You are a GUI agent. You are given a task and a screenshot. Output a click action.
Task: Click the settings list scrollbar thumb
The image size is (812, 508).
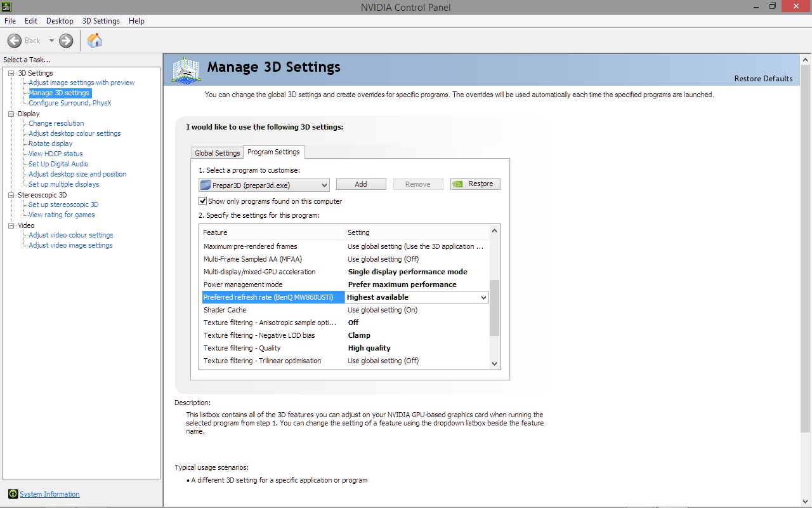click(495, 308)
